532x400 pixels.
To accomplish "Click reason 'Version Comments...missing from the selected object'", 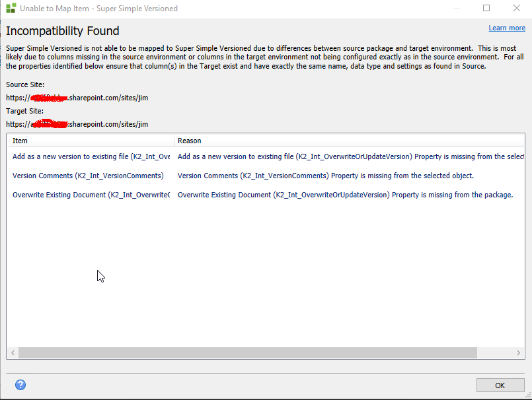I will (x=326, y=176).
